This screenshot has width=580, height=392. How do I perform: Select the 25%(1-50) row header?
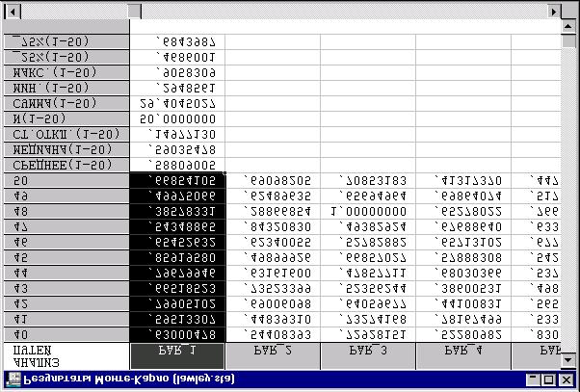point(66,57)
